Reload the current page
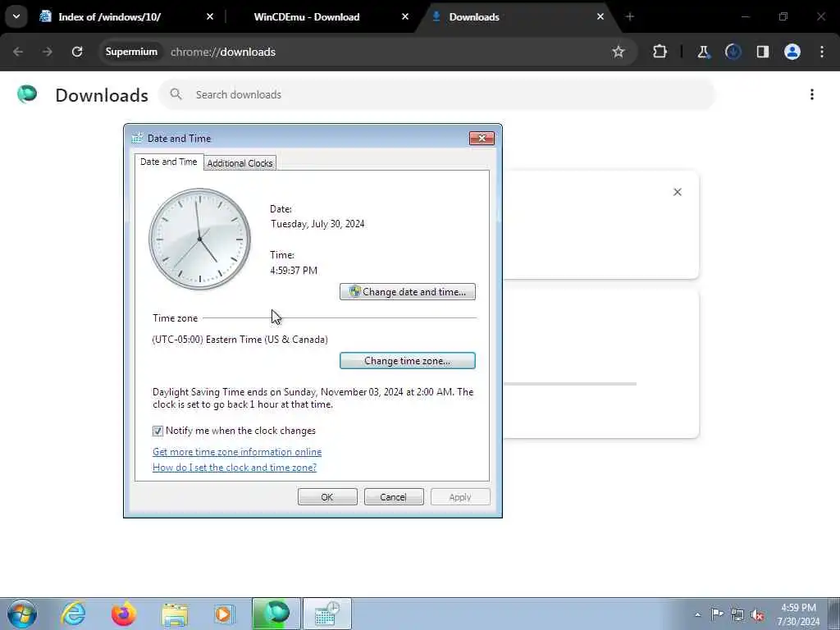The image size is (840, 630). (77, 52)
